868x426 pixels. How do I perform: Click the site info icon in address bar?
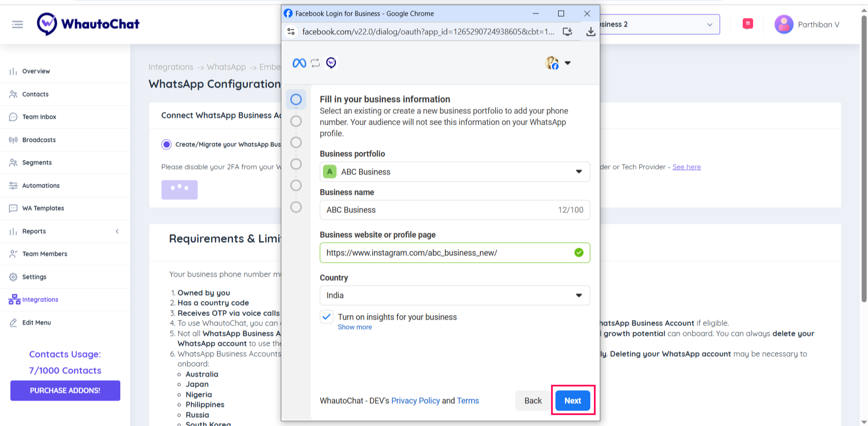291,32
